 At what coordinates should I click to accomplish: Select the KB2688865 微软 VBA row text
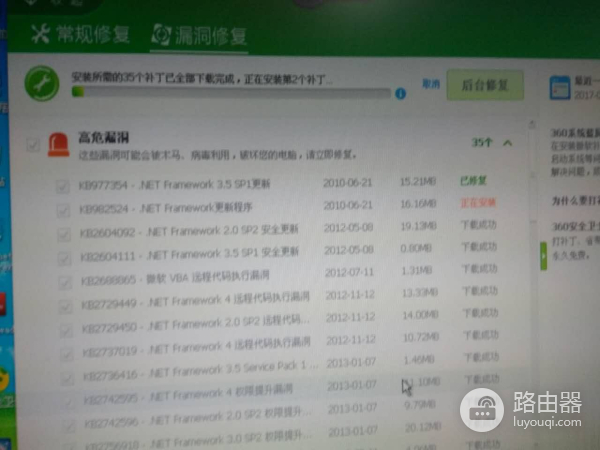click(x=175, y=278)
